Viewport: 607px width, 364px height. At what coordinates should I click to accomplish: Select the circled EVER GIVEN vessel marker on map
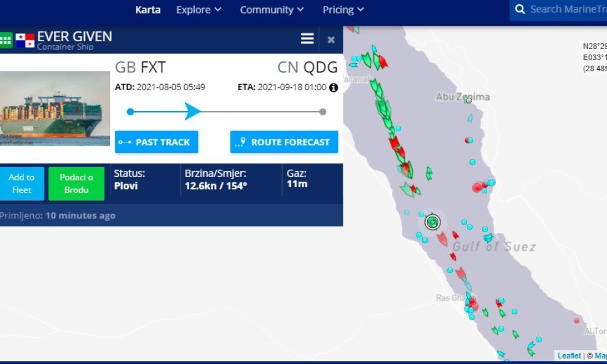coord(433,222)
